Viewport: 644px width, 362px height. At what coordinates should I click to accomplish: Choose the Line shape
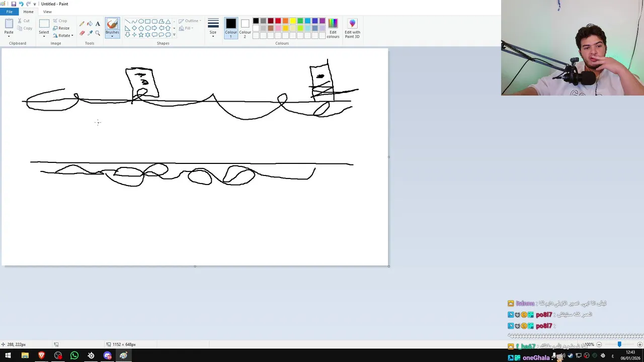pos(127,22)
